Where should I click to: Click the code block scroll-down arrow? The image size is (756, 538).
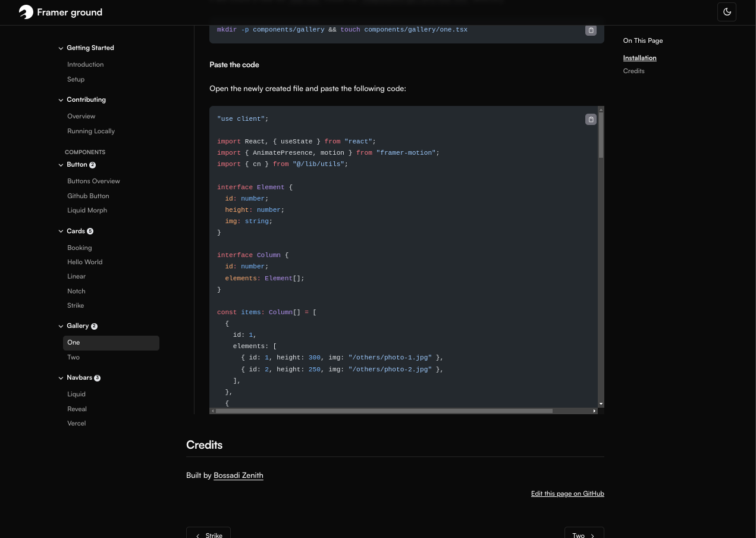[x=601, y=404]
